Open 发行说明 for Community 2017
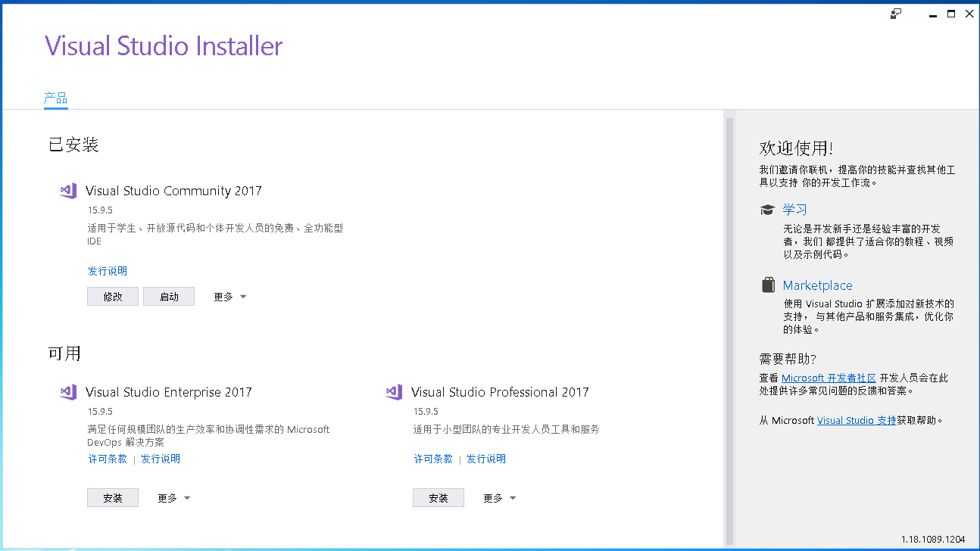This screenshot has width=980, height=551. tap(108, 270)
